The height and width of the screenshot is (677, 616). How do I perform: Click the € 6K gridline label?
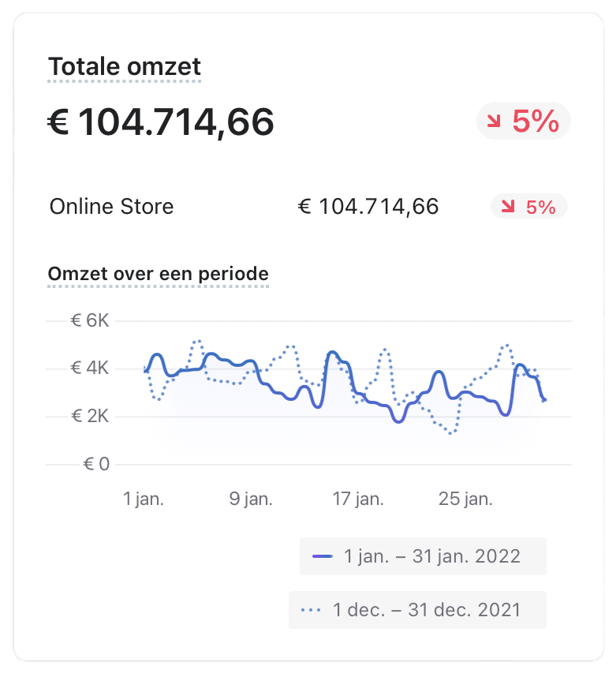click(90, 321)
